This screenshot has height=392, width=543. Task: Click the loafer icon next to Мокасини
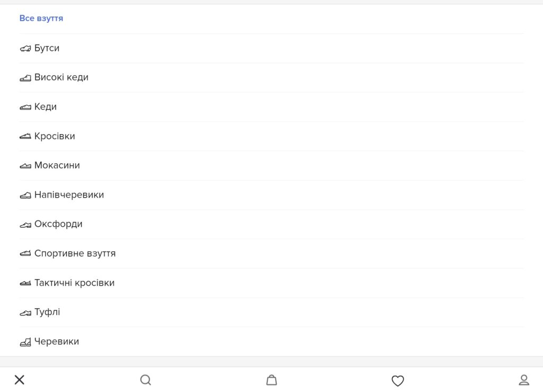(x=25, y=165)
